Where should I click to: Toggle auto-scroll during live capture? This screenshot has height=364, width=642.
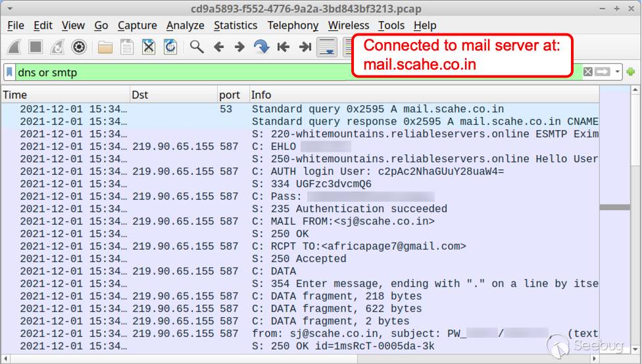[x=327, y=47]
